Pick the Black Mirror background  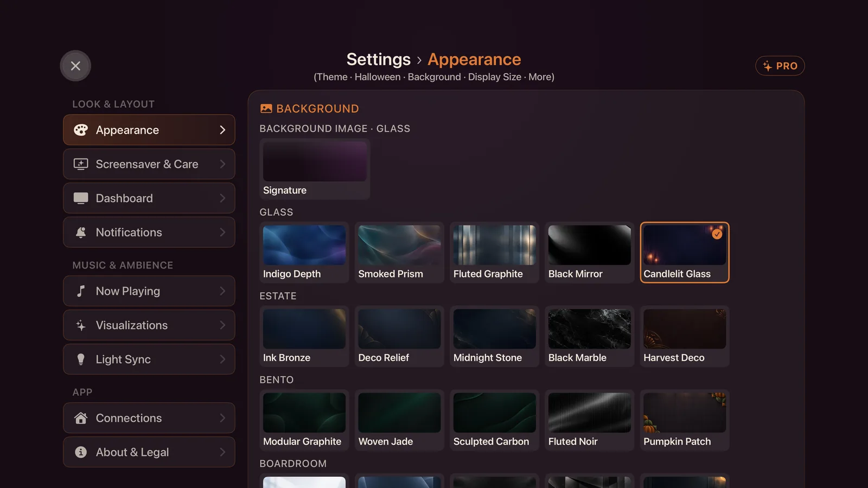590,253
